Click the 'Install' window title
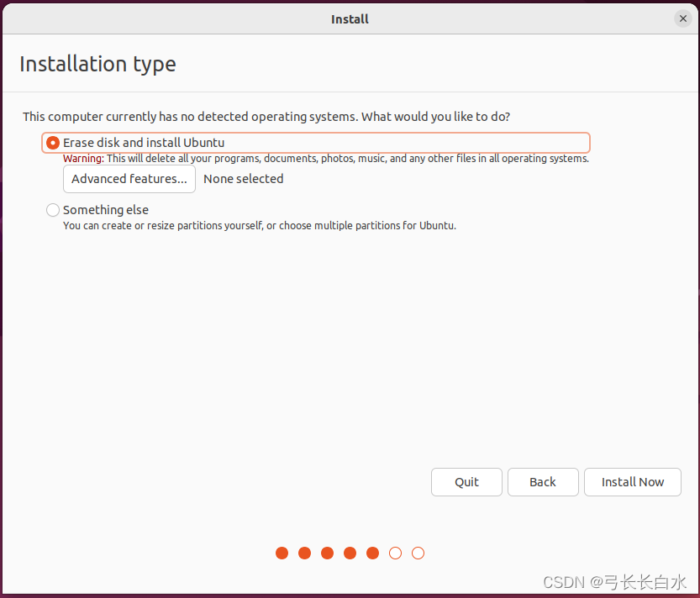Image resolution: width=700 pixels, height=598 pixels. (x=350, y=19)
